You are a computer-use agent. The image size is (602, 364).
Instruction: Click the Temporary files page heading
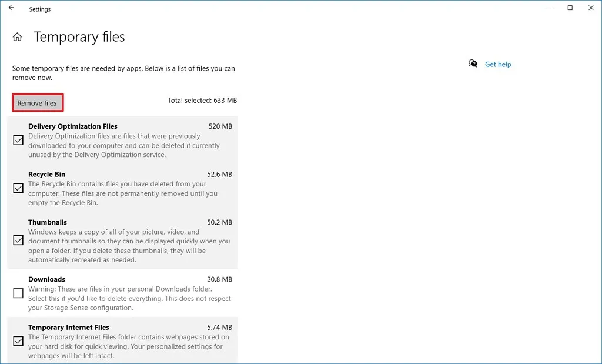click(x=79, y=36)
